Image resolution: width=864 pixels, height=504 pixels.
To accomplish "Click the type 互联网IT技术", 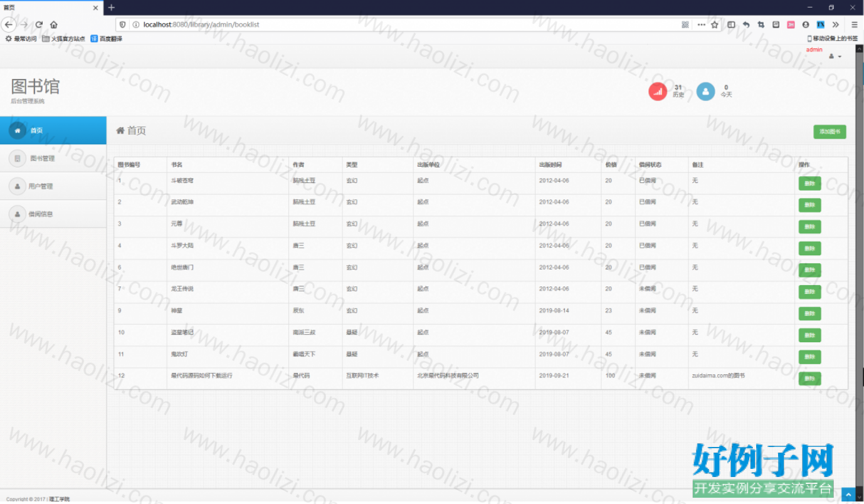I will point(362,375).
